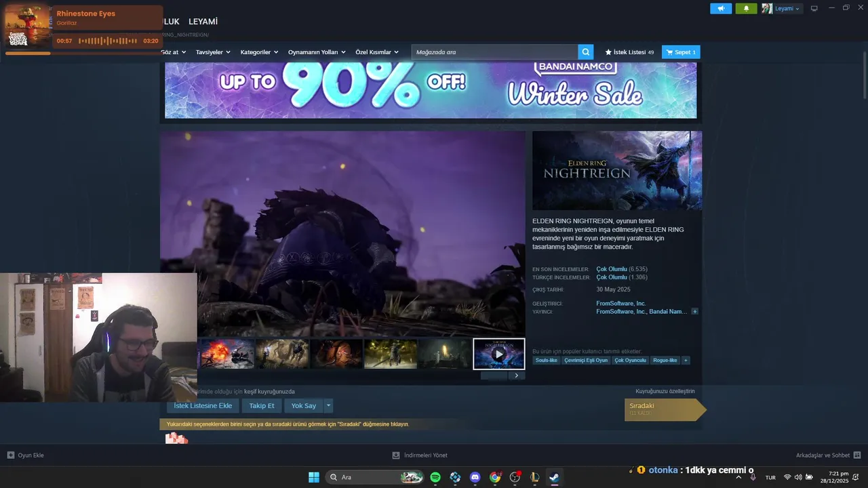Click the 'Yok Say' ignore button

304,406
